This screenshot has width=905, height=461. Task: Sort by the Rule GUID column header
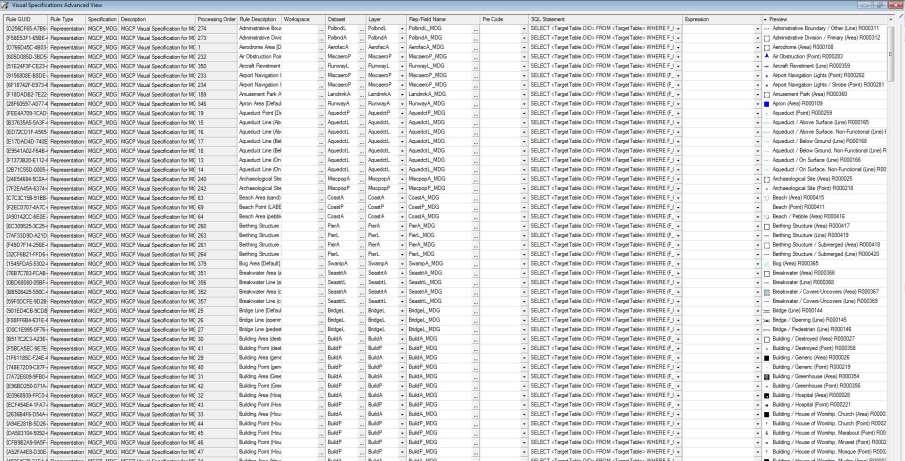25,20
